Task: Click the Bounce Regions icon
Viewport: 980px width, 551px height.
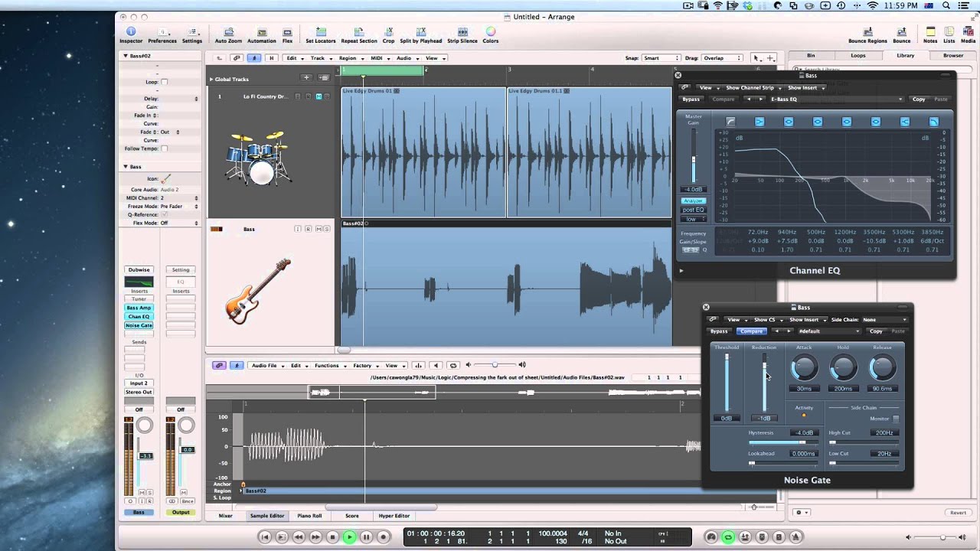Action: (x=867, y=35)
